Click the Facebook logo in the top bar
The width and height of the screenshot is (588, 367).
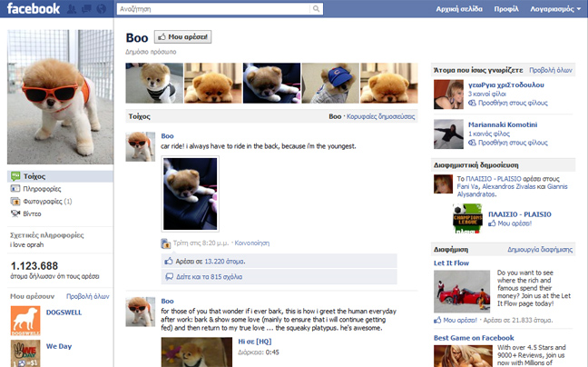click(x=31, y=10)
